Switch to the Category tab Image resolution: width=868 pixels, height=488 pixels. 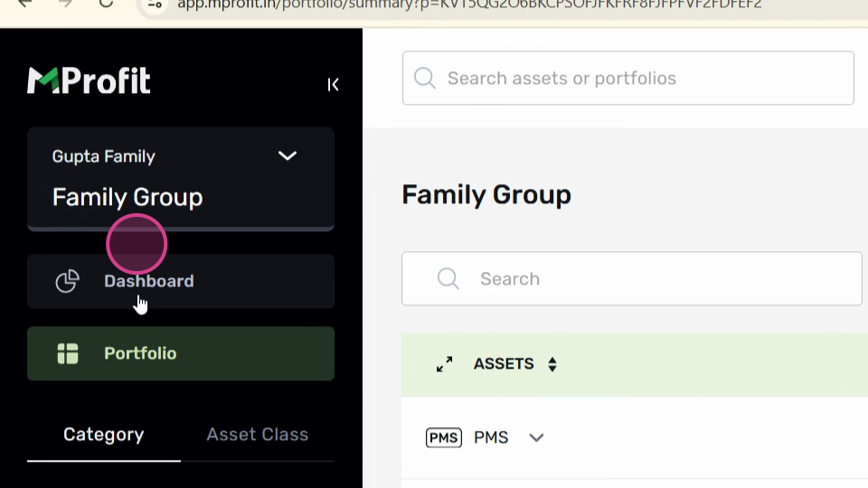[103, 435]
